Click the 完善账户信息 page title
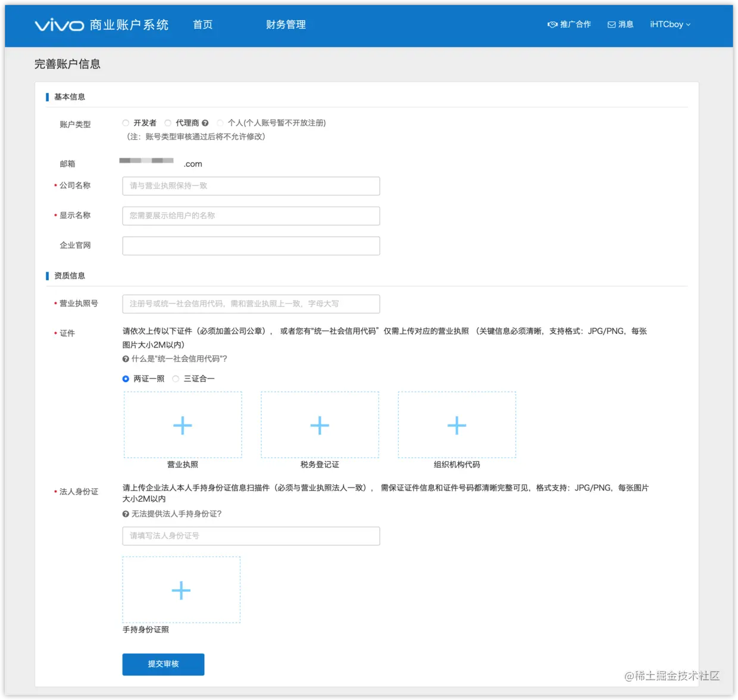Screen dimensions: 738x700 pyautogui.click(x=67, y=64)
